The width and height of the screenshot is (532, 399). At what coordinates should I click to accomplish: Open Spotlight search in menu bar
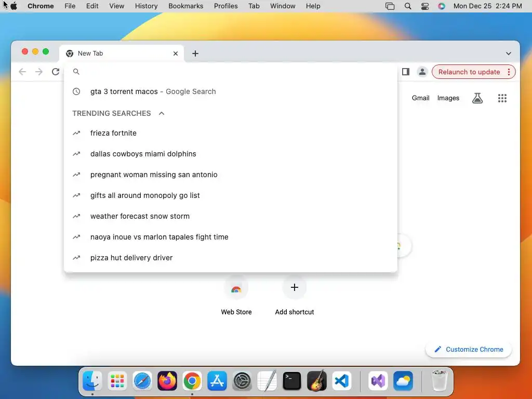tap(408, 6)
